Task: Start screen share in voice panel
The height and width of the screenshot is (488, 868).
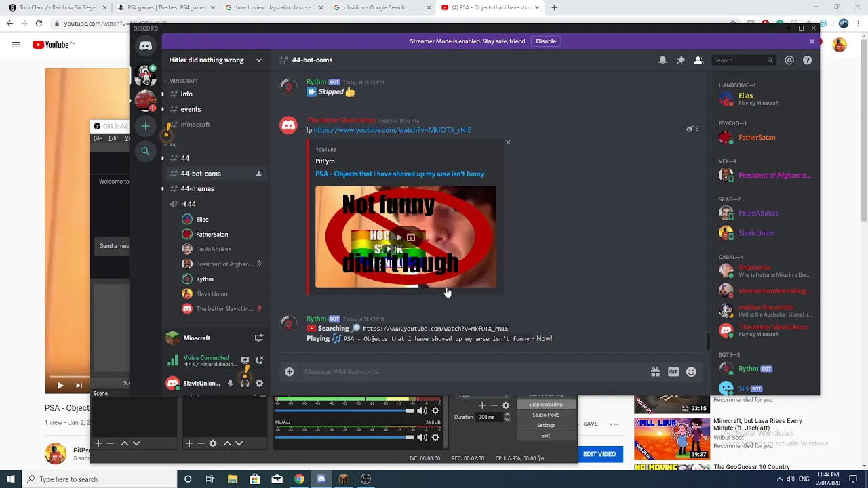Action: tap(245, 360)
